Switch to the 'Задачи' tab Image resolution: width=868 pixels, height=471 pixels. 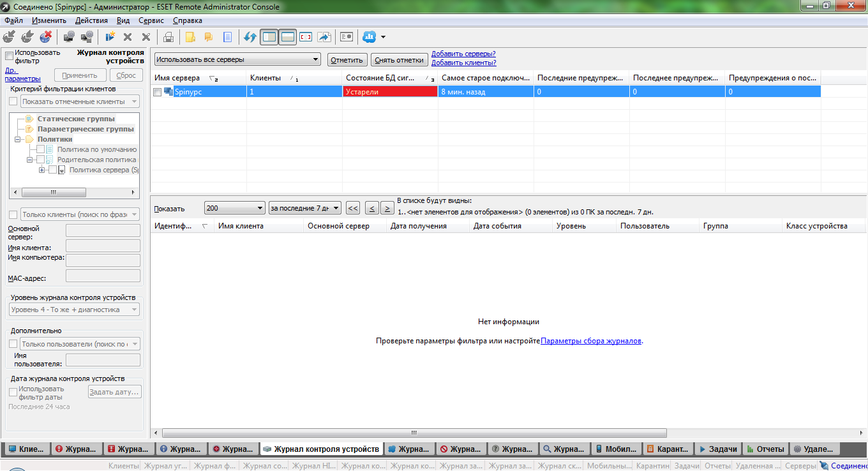coord(719,449)
